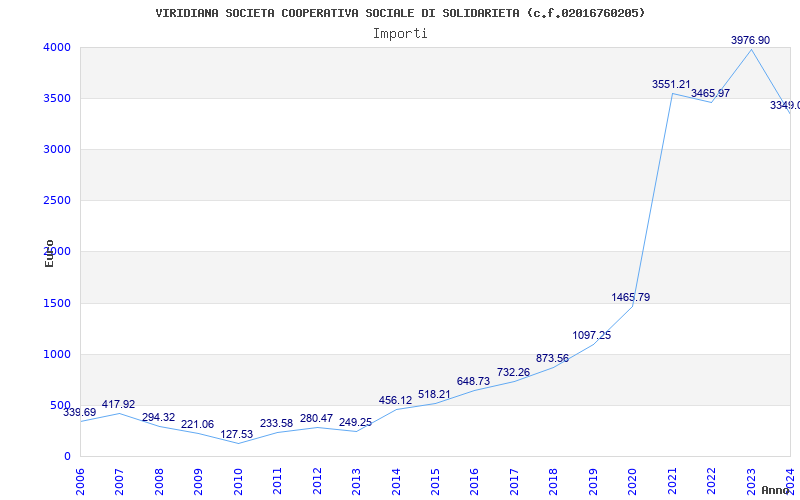Screen dimensions: 800x500
Task: Select the 1465.79 data label
Action: 631,297
